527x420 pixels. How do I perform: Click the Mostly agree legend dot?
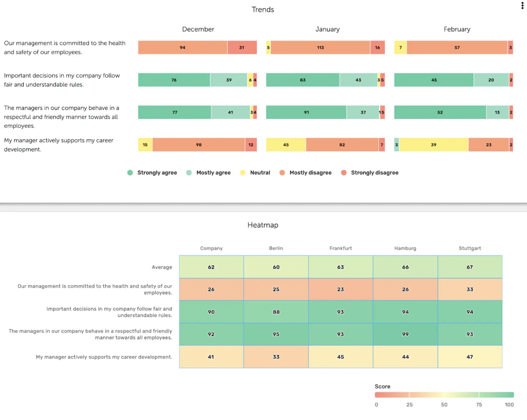(x=189, y=172)
